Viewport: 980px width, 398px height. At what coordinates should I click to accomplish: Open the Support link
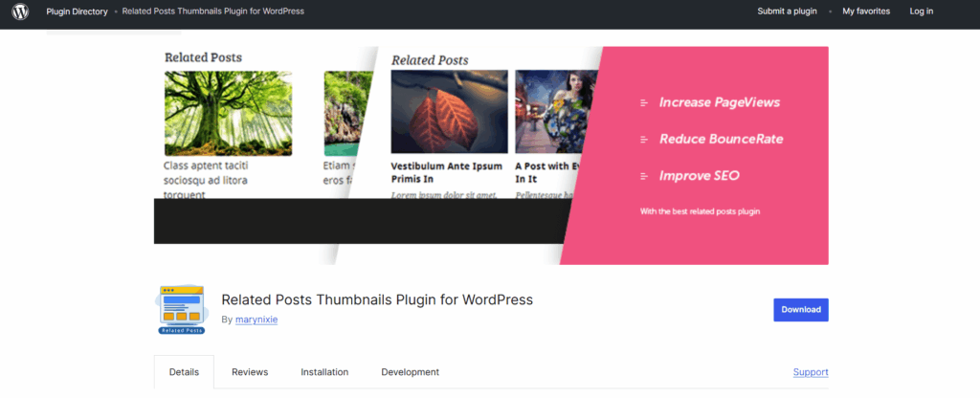pyautogui.click(x=811, y=372)
